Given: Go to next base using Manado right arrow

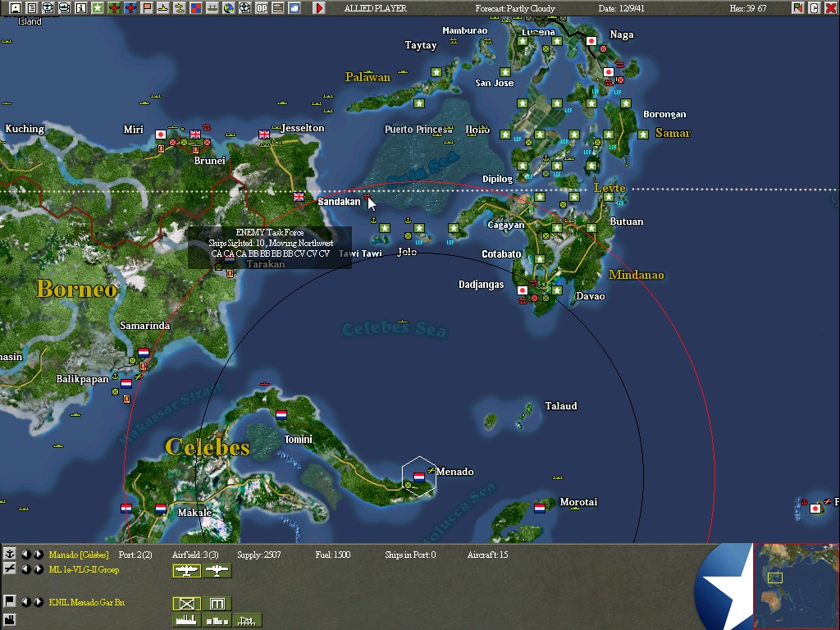Looking at the screenshot, I should pos(38,554).
